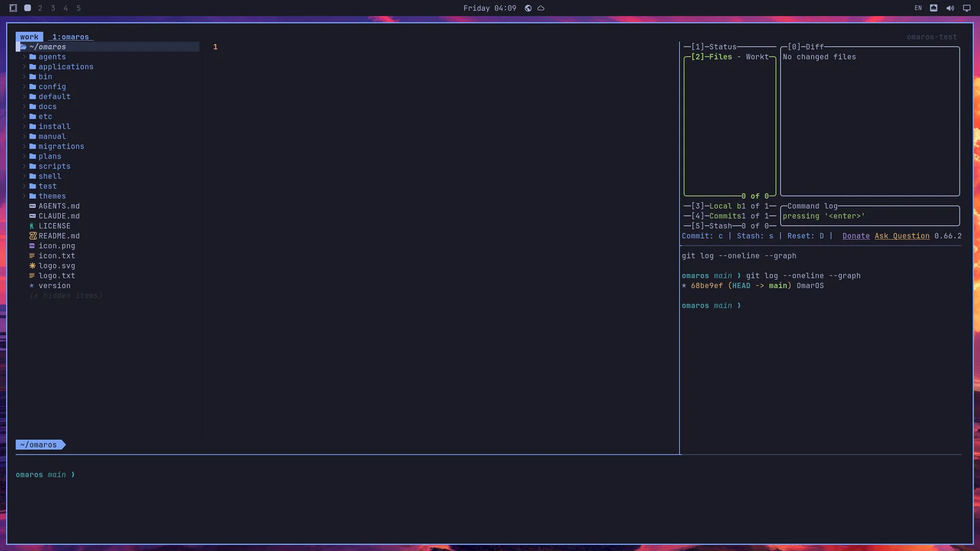Open the menu icon at top-left of bar
The image size is (980, 551).
click(13, 8)
